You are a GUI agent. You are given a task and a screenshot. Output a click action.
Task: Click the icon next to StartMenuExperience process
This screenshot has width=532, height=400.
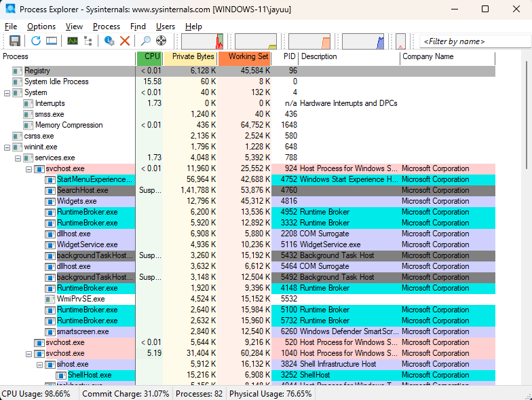[x=50, y=179]
